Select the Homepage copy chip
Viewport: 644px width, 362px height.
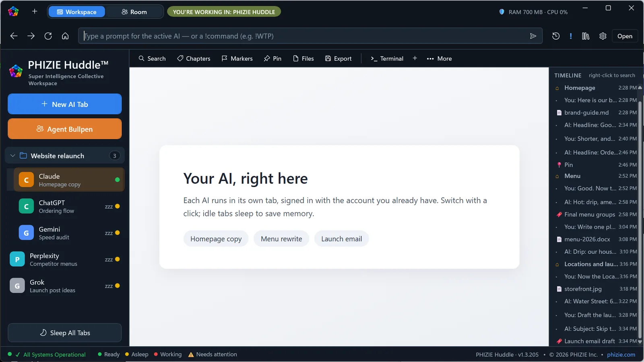point(216,239)
